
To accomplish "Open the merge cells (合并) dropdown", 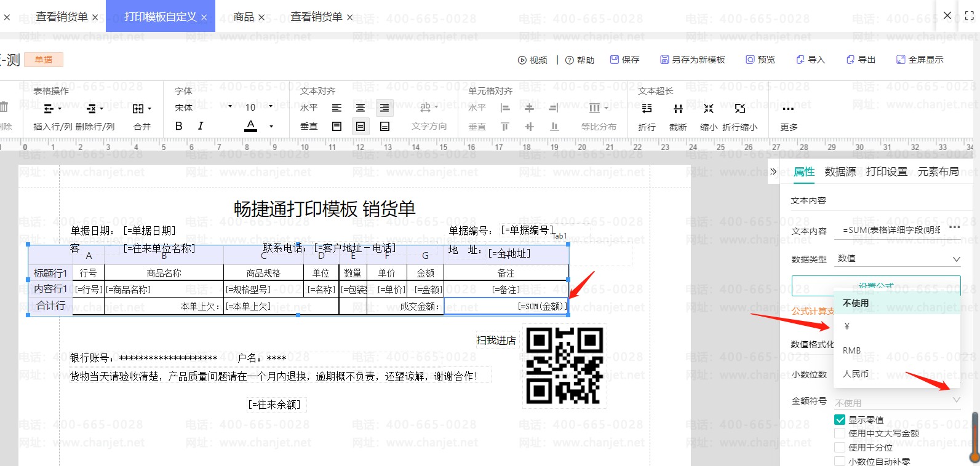I will (142, 109).
